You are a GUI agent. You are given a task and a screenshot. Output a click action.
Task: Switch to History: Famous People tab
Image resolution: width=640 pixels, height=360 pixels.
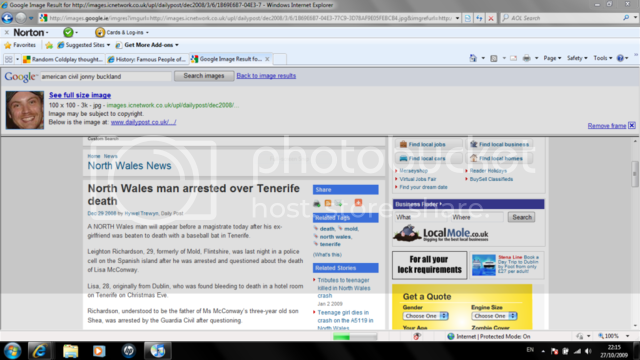coord(147,59)
